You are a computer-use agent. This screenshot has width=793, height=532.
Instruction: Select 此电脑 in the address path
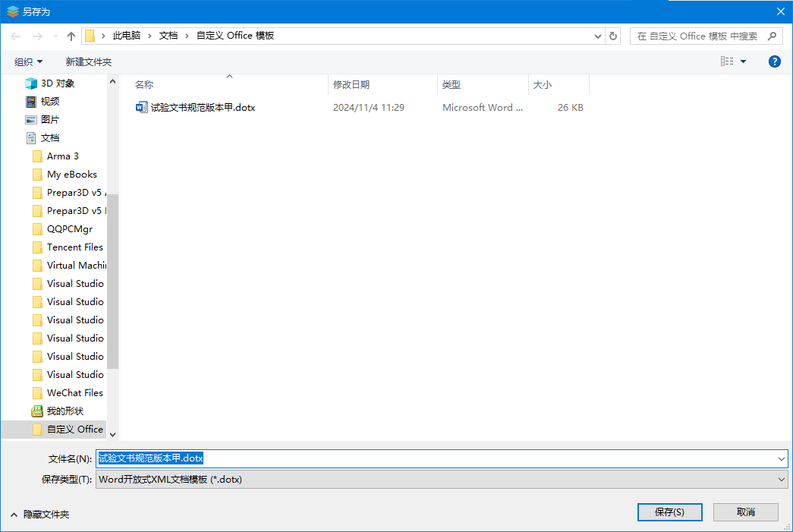127,36
